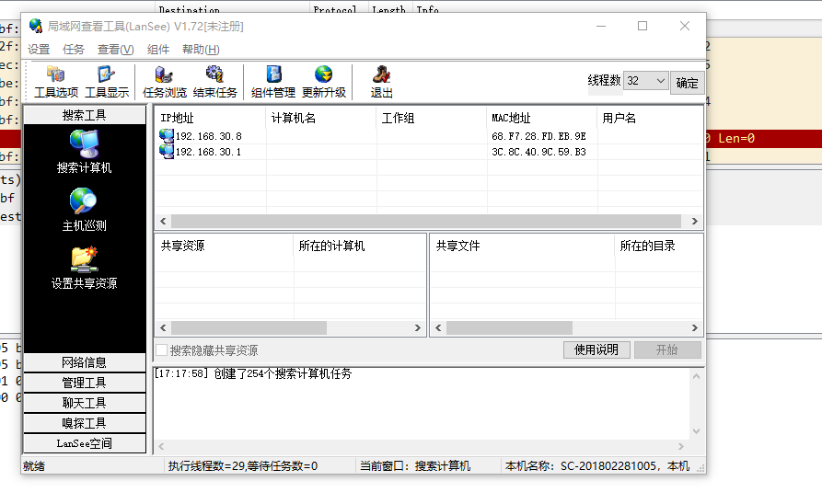Maximize the LanSee window
This screenshot has width=822, height=504.
pos(643,26)
